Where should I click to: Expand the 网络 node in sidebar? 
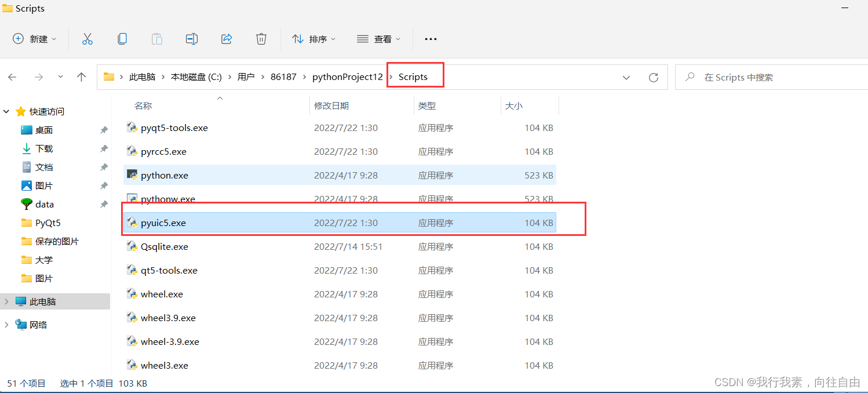click(x=6, y=324)
